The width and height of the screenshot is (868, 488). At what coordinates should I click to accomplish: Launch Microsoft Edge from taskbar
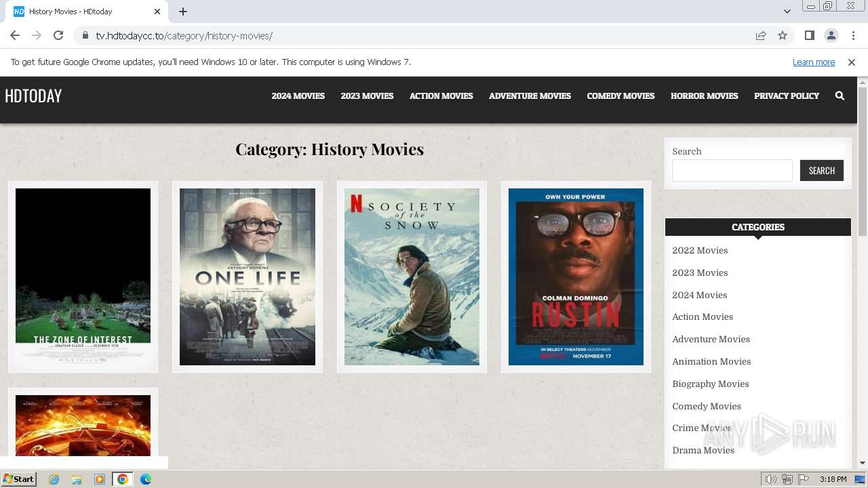[146, 479]
